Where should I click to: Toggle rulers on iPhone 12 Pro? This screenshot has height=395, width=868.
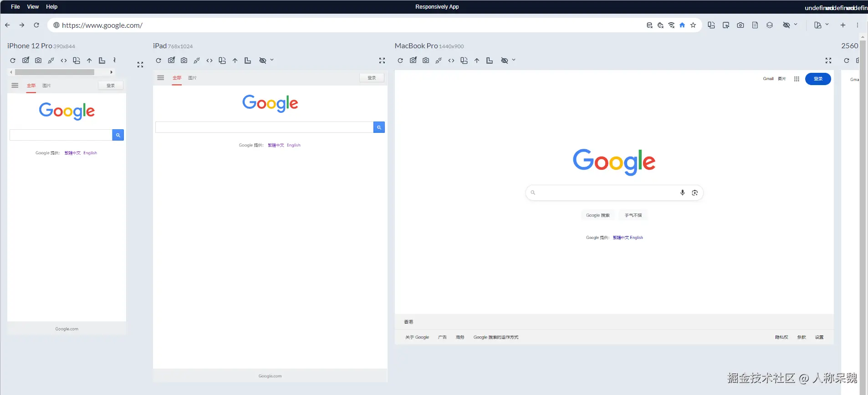(x=102, y=61)
